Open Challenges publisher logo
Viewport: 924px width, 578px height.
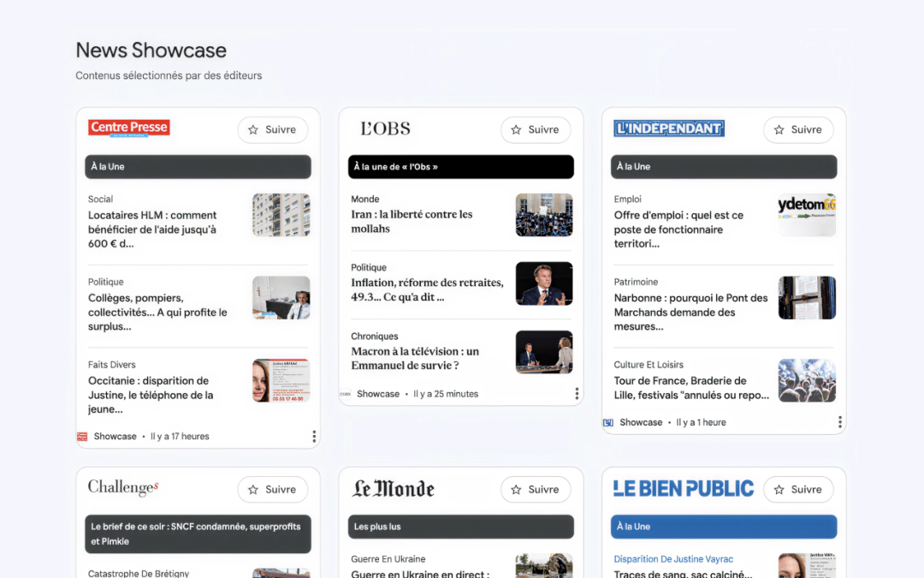(123, 488)
